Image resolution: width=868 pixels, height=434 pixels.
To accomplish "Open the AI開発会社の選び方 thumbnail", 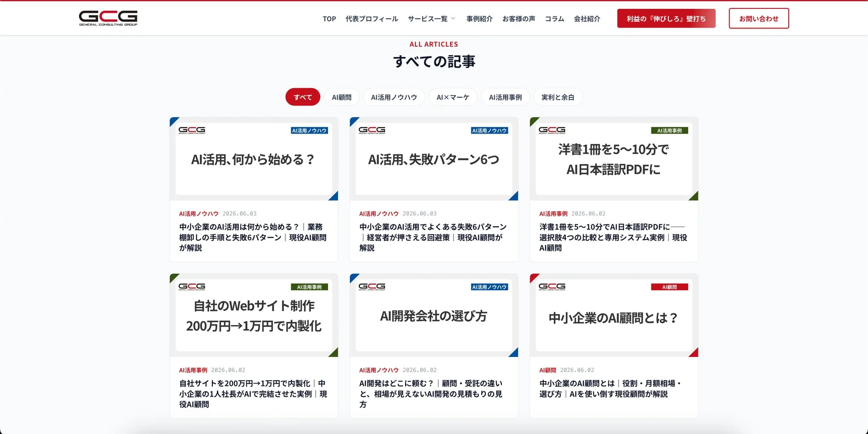I will tap(434, 315).
